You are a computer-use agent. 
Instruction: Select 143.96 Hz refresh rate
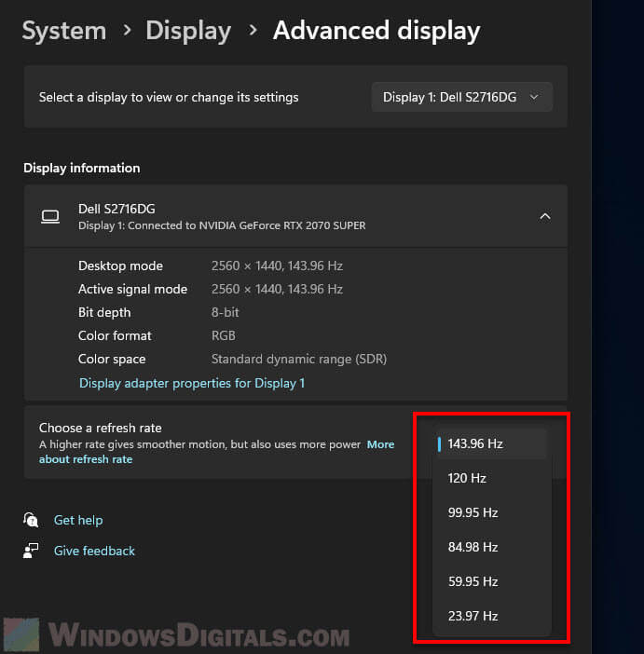[x=492, y=443]
